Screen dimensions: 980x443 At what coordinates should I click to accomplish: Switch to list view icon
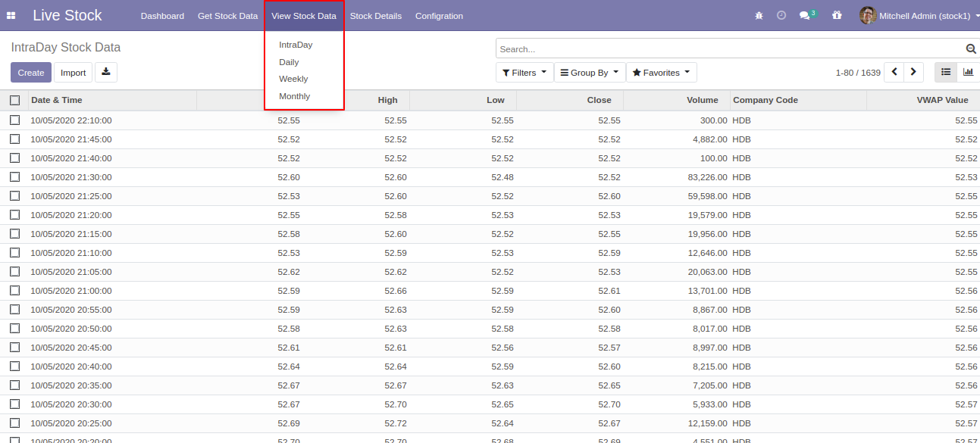pyautogui.click(x=946, y=72)
